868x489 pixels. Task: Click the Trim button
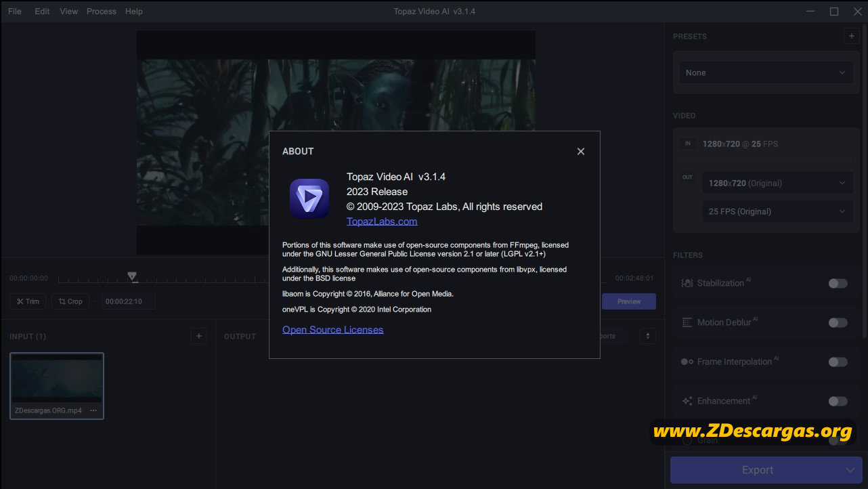tap(28, 301)
